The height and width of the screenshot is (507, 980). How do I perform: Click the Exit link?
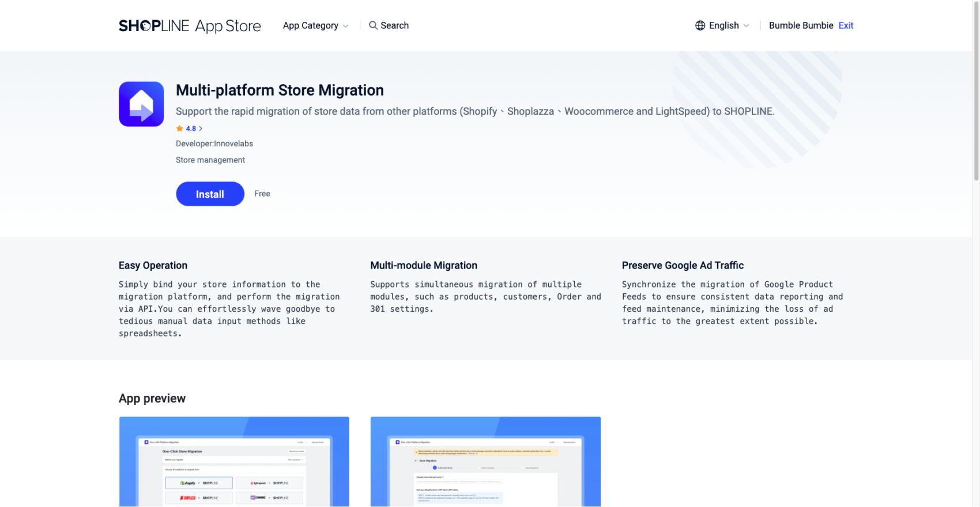(x=846, y=25)
